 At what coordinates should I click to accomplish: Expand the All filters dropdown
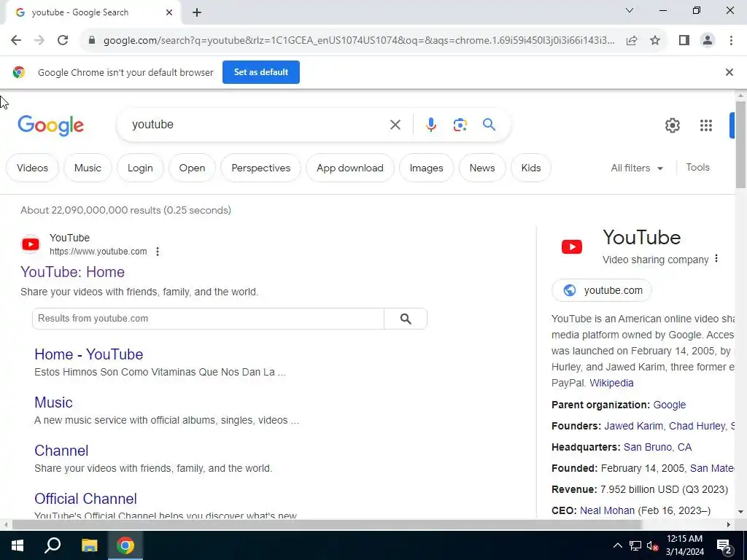[637, 168]
